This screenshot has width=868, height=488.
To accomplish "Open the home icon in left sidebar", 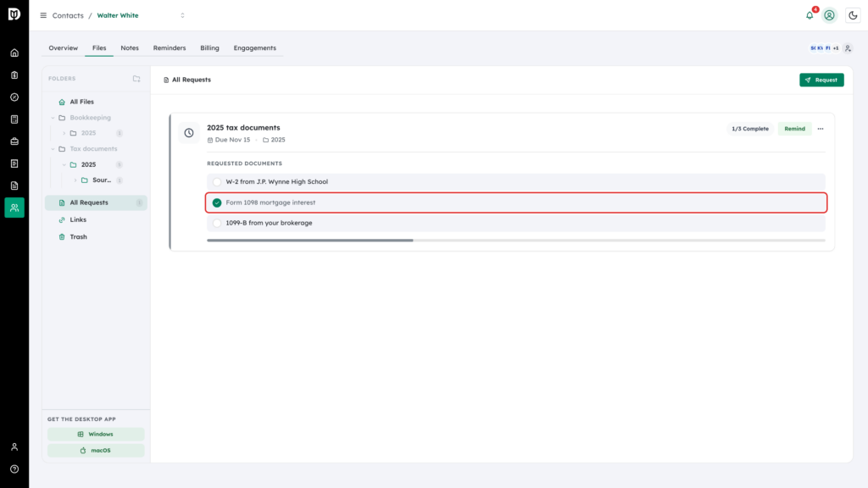I will 14,53.
